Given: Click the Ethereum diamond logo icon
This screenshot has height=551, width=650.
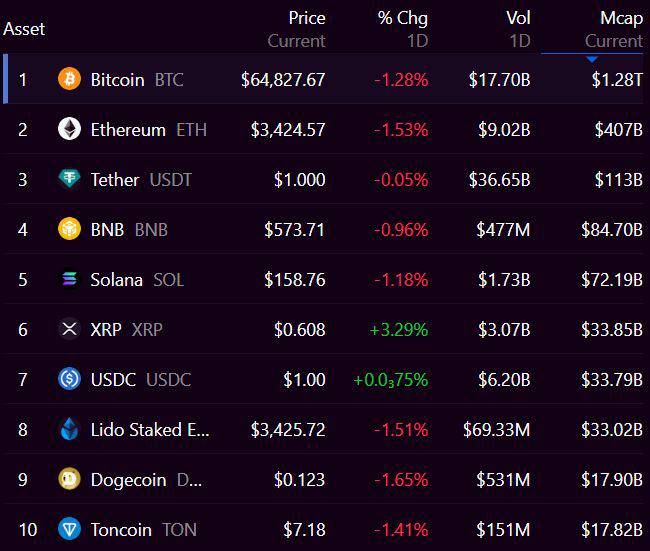Looking at the screenshot, I should pos(69,129).
